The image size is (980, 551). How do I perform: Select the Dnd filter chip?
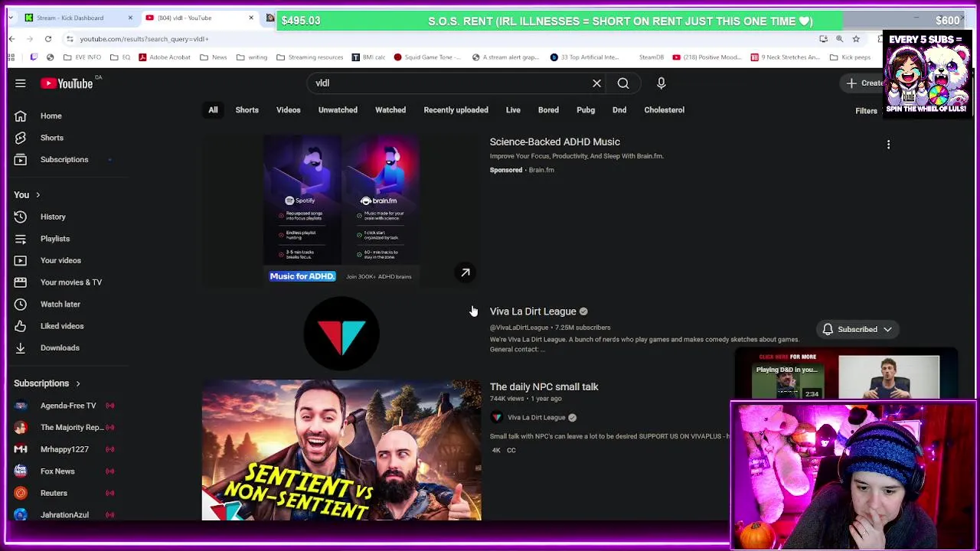619,110
